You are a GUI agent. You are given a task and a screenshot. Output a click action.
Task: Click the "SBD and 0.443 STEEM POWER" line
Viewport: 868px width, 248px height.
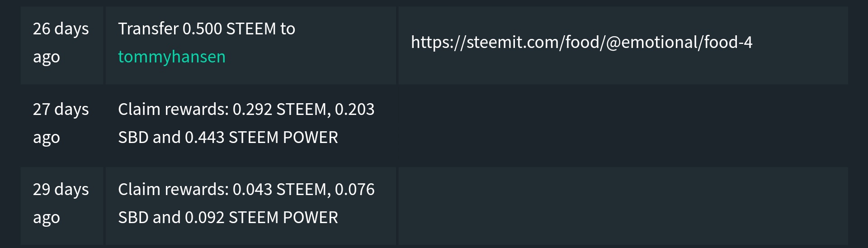coord(228,138)
